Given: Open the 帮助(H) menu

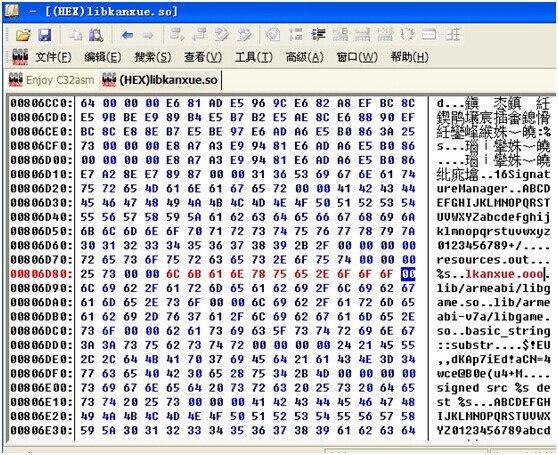Looking at the screenshot, I should coord(410,57).
